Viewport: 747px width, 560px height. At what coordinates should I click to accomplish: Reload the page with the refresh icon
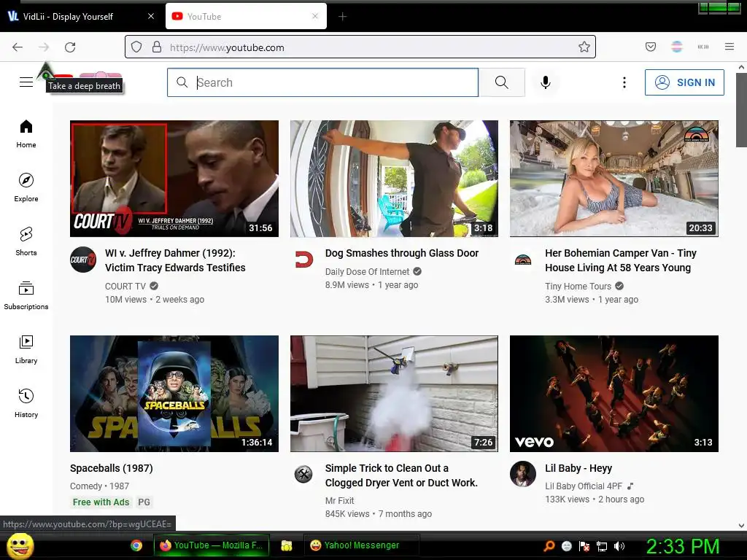(x=70, y=47)
